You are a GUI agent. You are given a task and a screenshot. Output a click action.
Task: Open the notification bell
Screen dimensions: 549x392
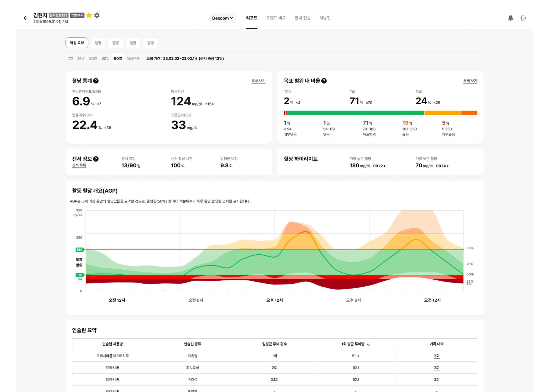[x=510, y=18]
